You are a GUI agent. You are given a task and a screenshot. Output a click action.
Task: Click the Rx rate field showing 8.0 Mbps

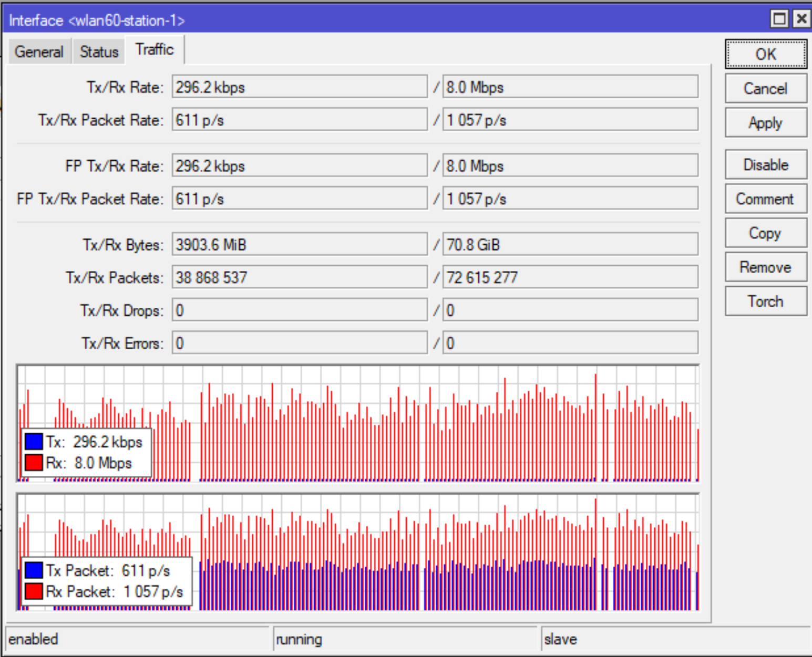(x=570, y=87)
